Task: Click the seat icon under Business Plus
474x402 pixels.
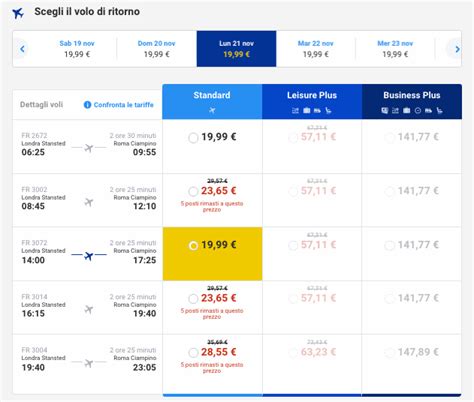Action: coord(440,110)
